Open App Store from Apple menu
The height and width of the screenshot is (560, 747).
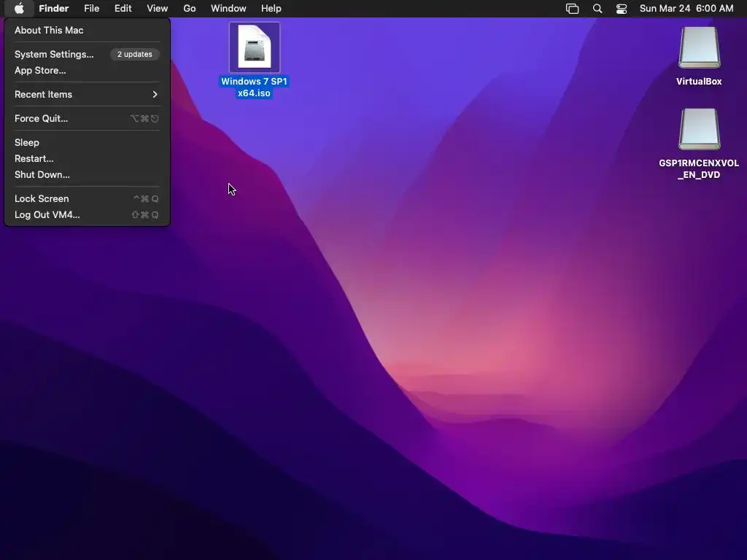pyautogui.click(x=88, y=71)
